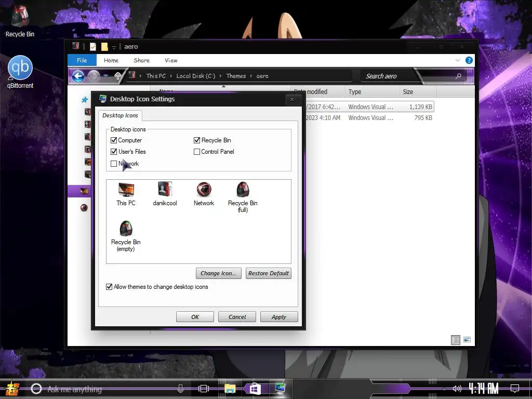
Task: Open Windows Store from taskbar
Action: (x=255, y=389)
